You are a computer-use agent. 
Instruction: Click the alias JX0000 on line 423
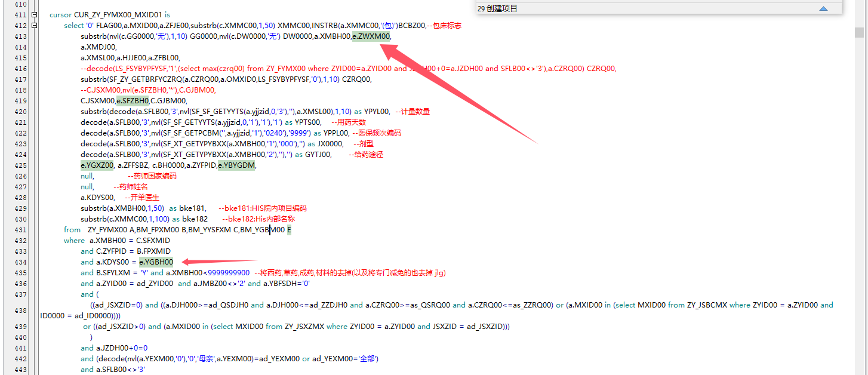point(331,144)
